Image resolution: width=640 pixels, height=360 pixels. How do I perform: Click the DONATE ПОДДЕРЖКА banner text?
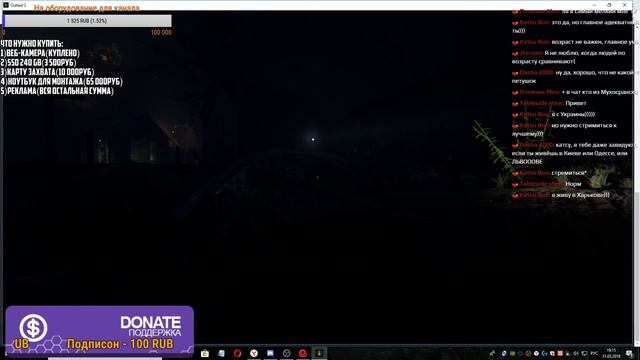point(151,327)
